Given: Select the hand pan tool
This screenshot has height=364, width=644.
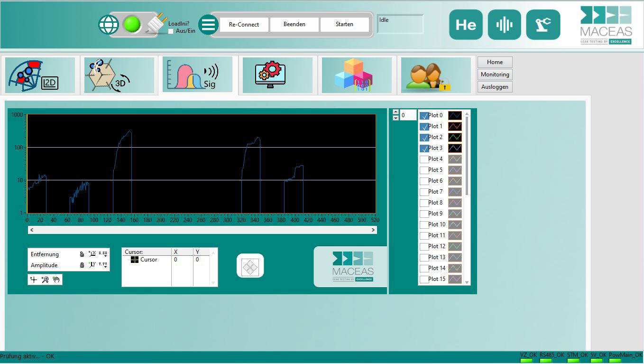Looking at the screenshot, I should click(56, 280).
